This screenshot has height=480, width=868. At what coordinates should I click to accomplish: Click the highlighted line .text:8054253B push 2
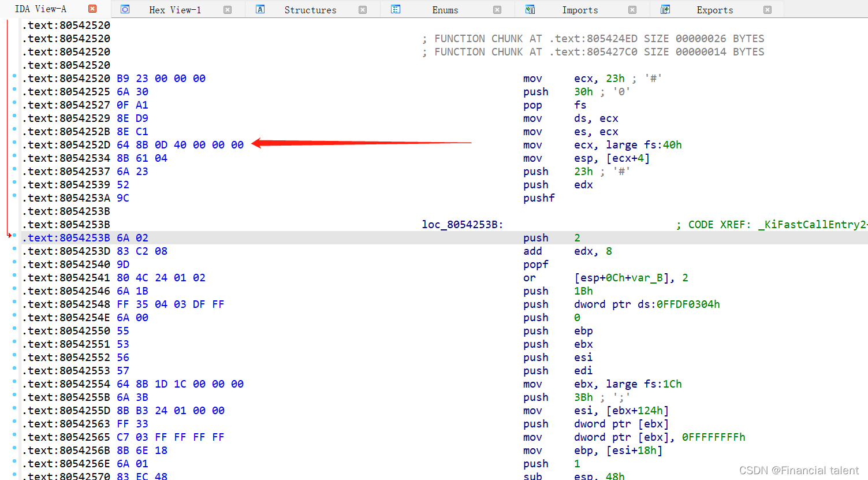tap(445, 238)
